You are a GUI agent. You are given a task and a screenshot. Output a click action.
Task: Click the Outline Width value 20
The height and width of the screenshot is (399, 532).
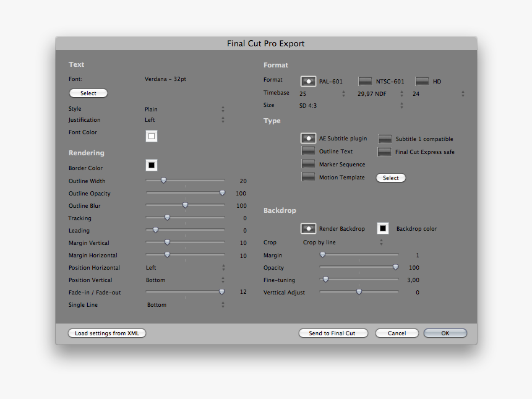pos(243,181)
